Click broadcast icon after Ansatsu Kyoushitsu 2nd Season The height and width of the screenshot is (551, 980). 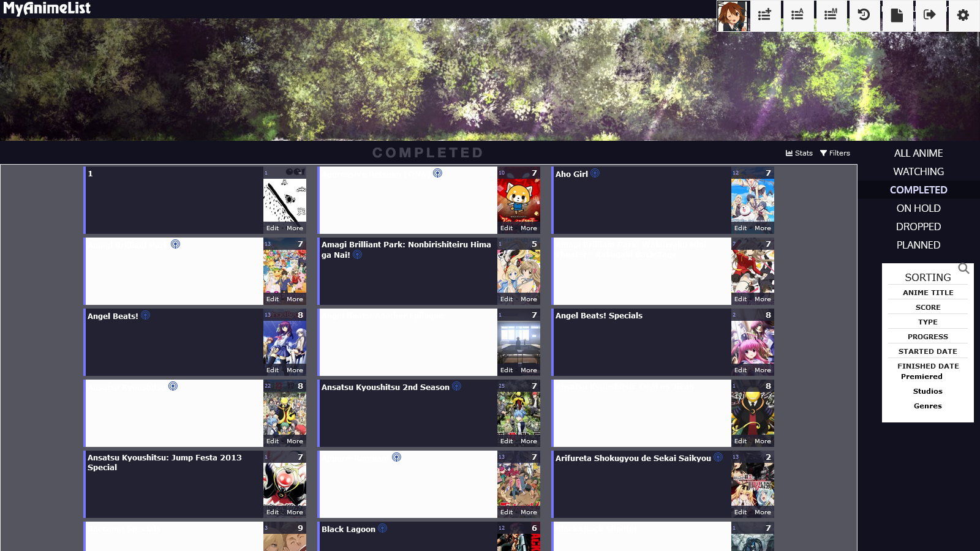coord(456,386)
